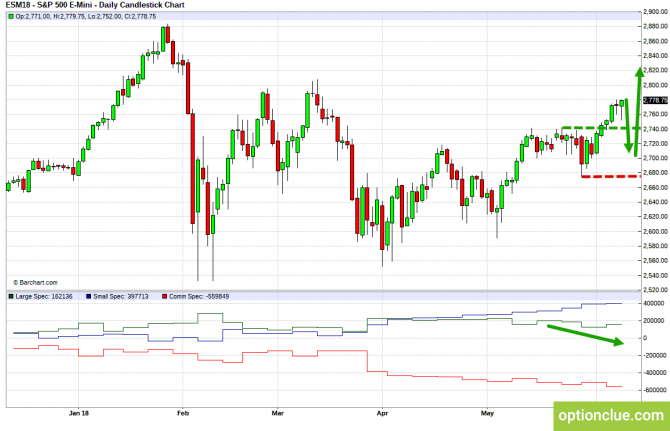Click the May date axis label
The width and height of the screenshot is (670, 431).
pyautogui.click(x=488, y=413)
